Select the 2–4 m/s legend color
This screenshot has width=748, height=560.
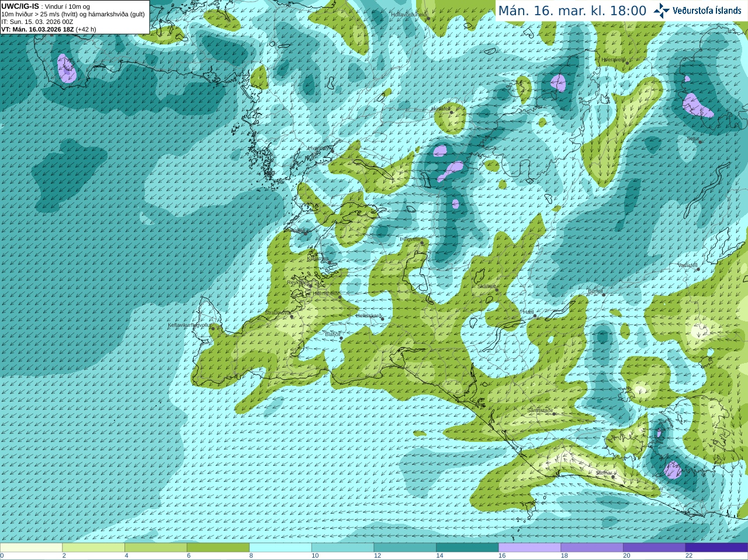93,548
